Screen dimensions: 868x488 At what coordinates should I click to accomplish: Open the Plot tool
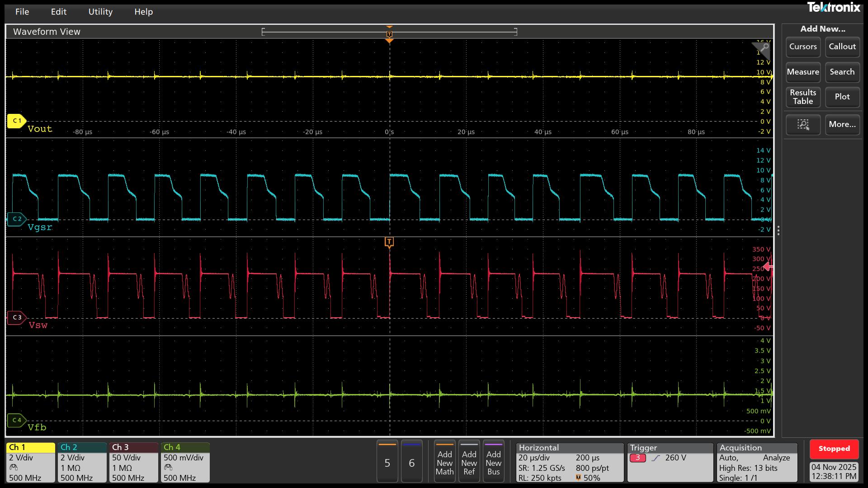(x=842, y=97)
